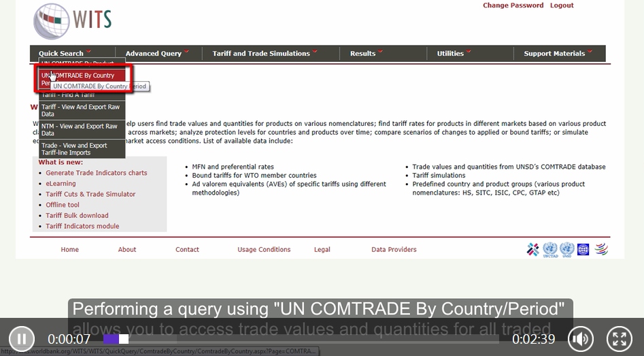Image resolution: width=644 pixels, height=356 pixels.
Task: Pause the video playback
Action: [x=22, y=338]
